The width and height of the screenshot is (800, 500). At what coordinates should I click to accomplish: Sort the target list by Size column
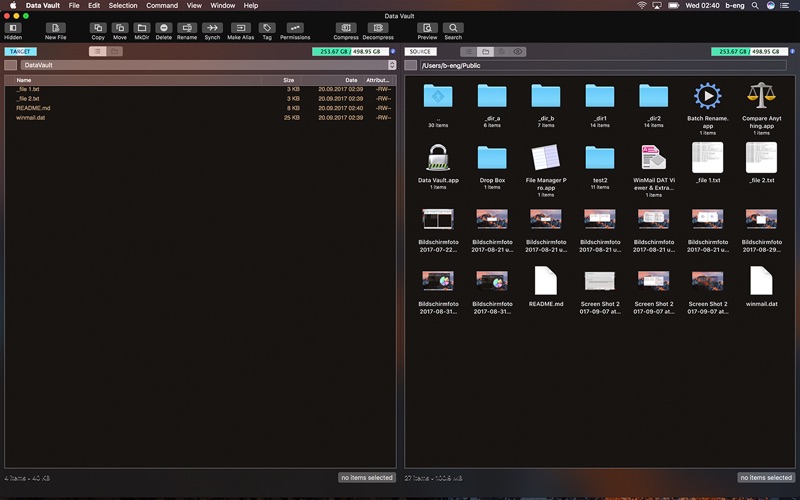[x=288, y=80]
